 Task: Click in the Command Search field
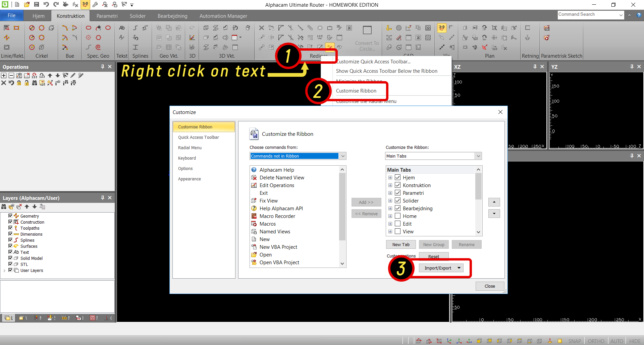(x=587, y=15)
